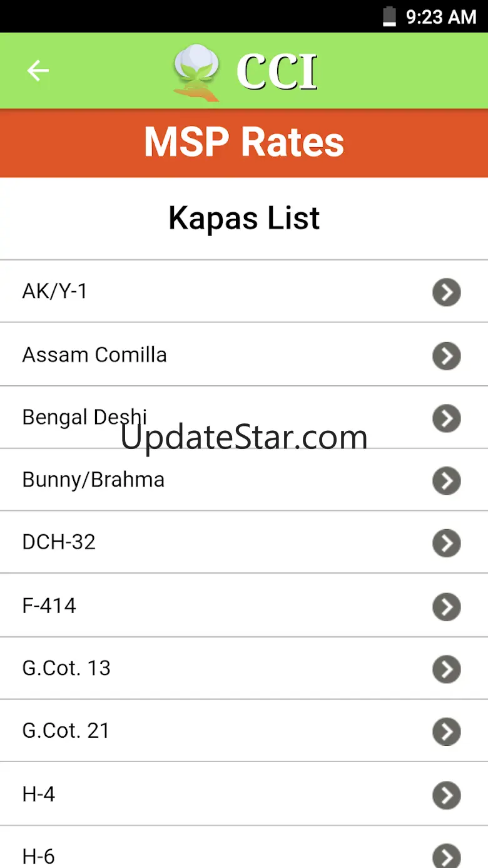Screen dimensions: 488x868
Task: Expand G.Cot. 13 using its chevron
Action: click(447, 669)
